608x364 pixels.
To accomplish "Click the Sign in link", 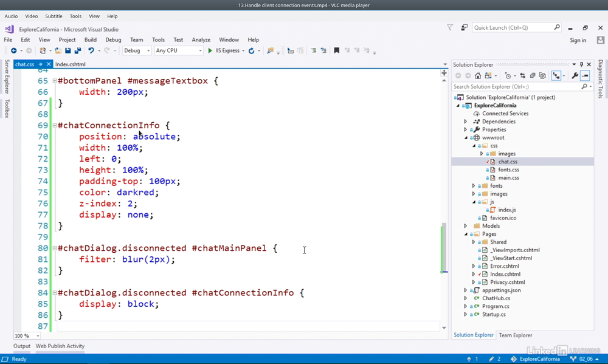I will (578, 40).
